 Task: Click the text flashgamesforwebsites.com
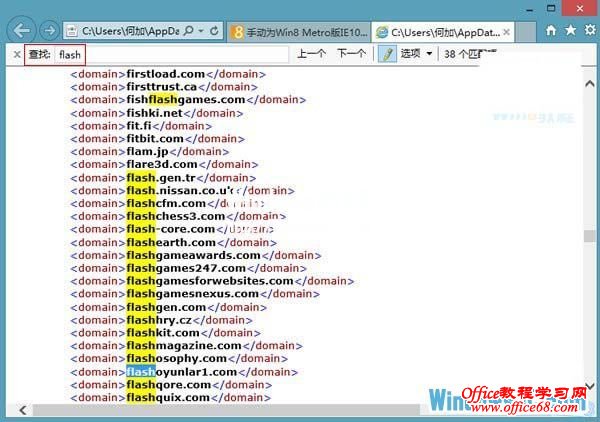[x=210, y=281]
